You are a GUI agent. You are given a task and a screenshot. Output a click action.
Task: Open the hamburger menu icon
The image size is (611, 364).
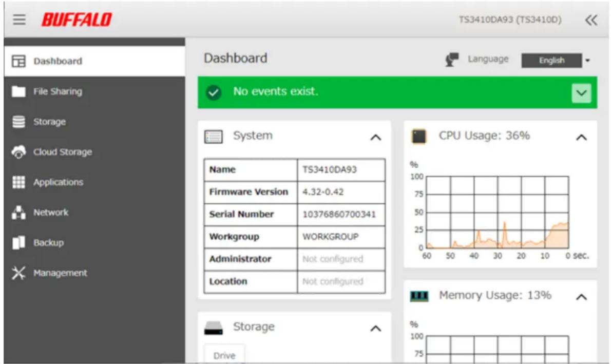[x=19, y=20]
